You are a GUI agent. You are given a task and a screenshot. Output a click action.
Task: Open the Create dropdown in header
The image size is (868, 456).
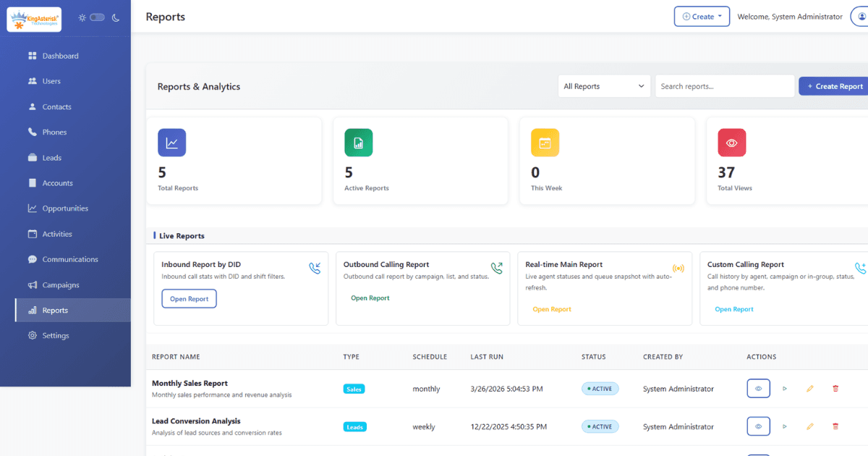click(x=702, y=17)
